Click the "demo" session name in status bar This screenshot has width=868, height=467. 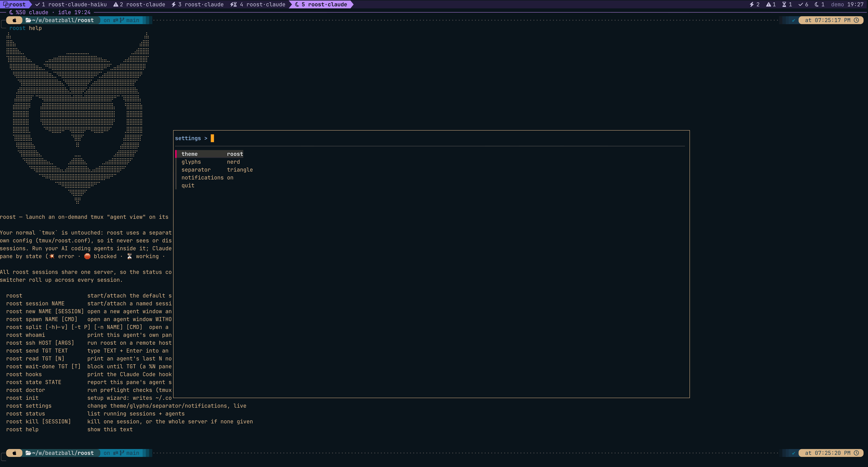point(837,4)
